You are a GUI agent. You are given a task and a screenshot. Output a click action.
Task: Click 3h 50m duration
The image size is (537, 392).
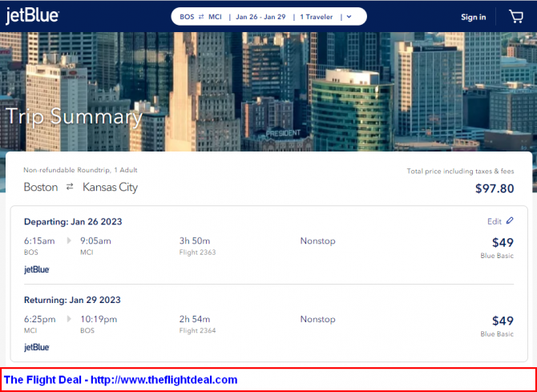tap(195, 240)
